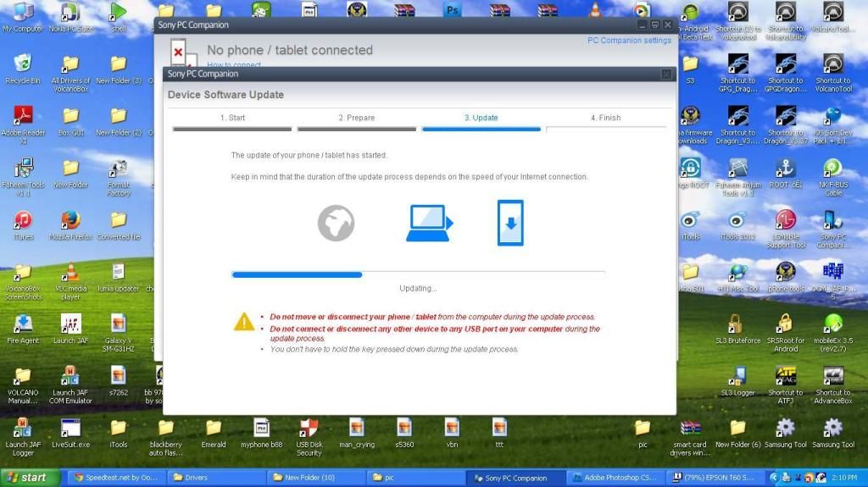Switch to Drivers folder taskbar button

[216, 478]
